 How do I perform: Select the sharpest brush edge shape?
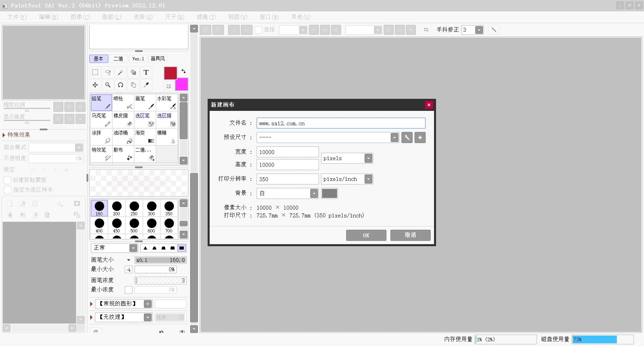(x=145, y=248)
